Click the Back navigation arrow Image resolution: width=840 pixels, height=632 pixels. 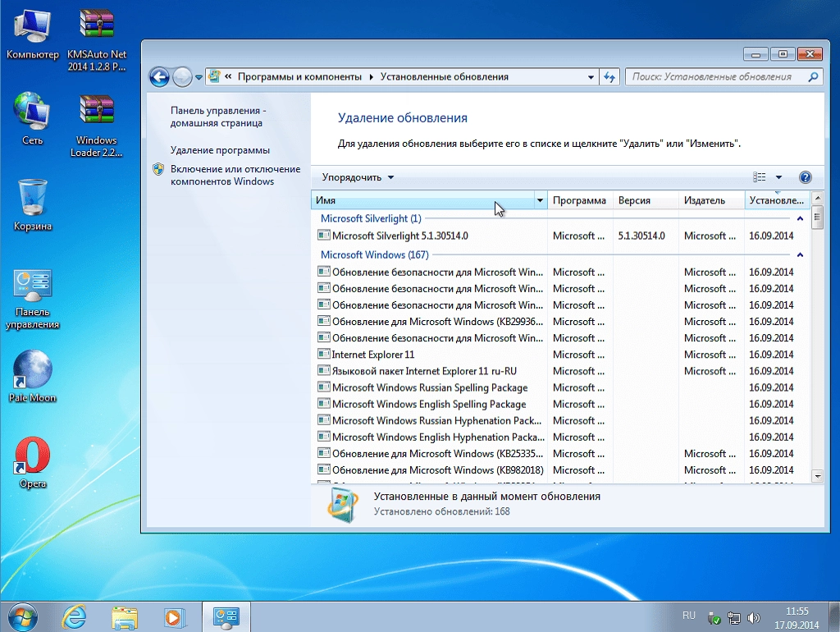tap(159, 77)
